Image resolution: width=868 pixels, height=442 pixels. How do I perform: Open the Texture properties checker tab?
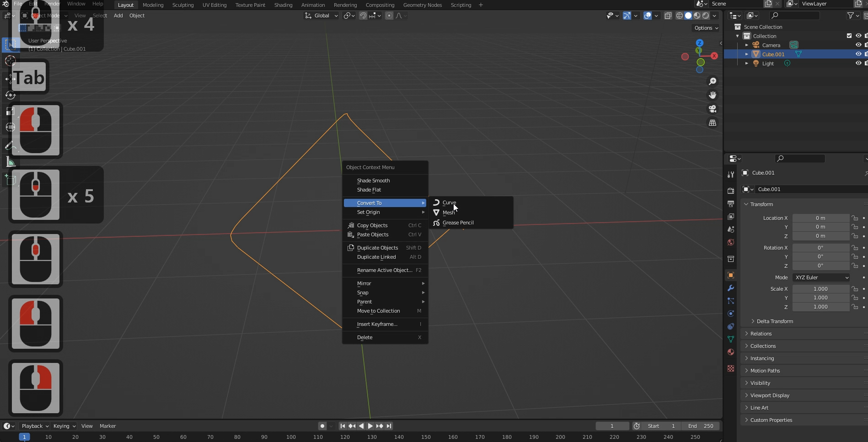pos(731,368)
